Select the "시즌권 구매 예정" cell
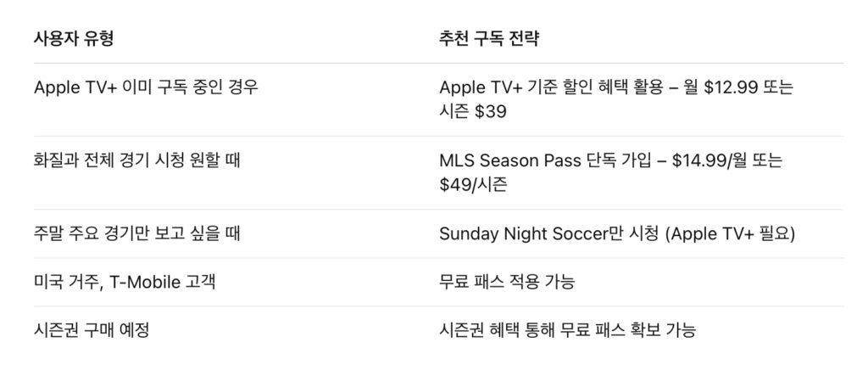This screenshot has height=376, width=868. tap(92, 330)
